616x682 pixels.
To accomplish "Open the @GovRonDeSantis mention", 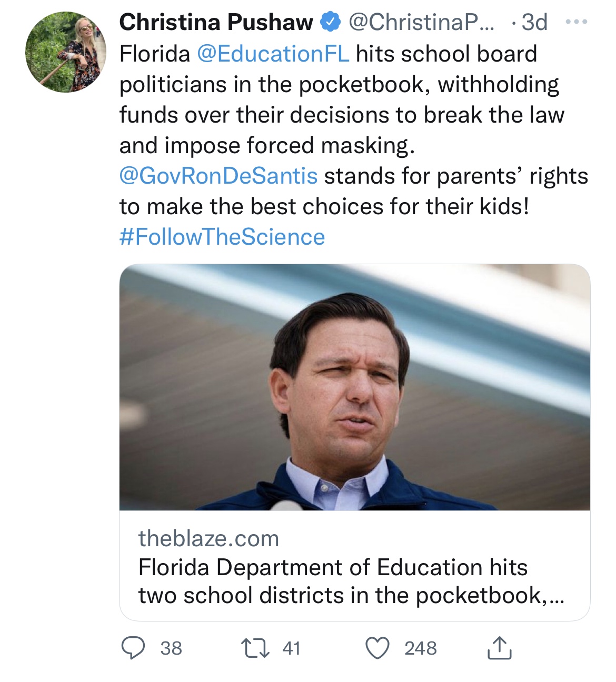I will [x=218, y=176].
